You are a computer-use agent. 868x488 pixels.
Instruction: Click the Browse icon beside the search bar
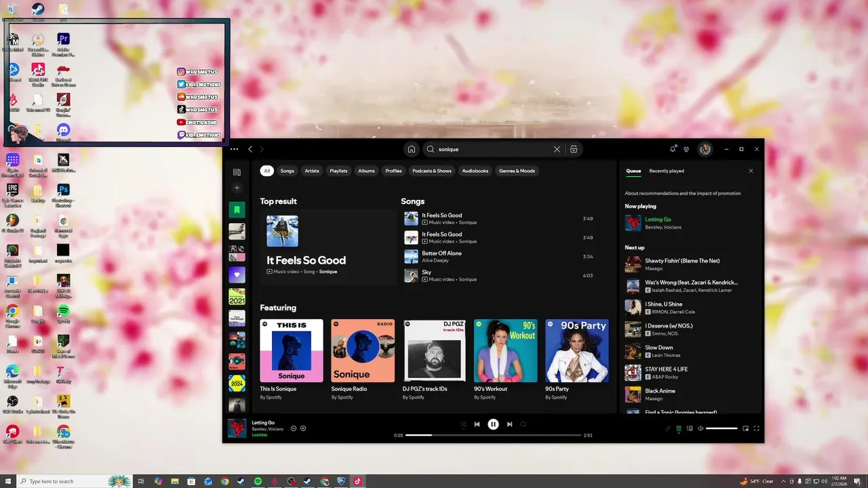(574, 149)
